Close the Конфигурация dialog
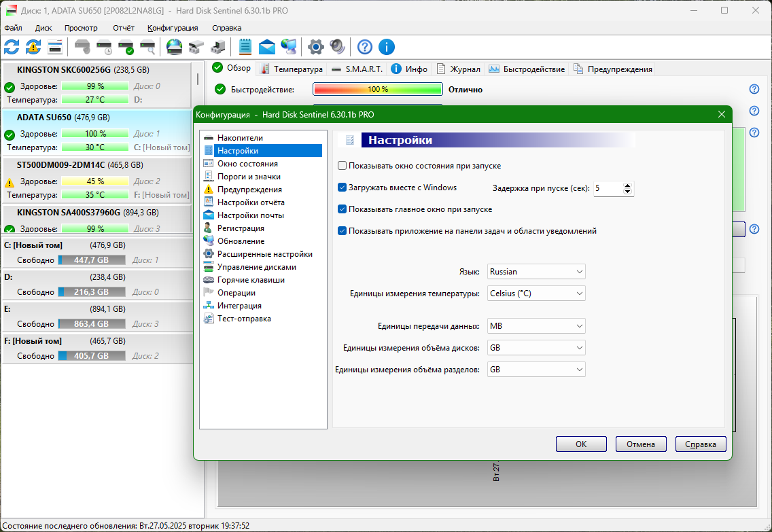The image size is (772, 532). [x=721, y=114]
